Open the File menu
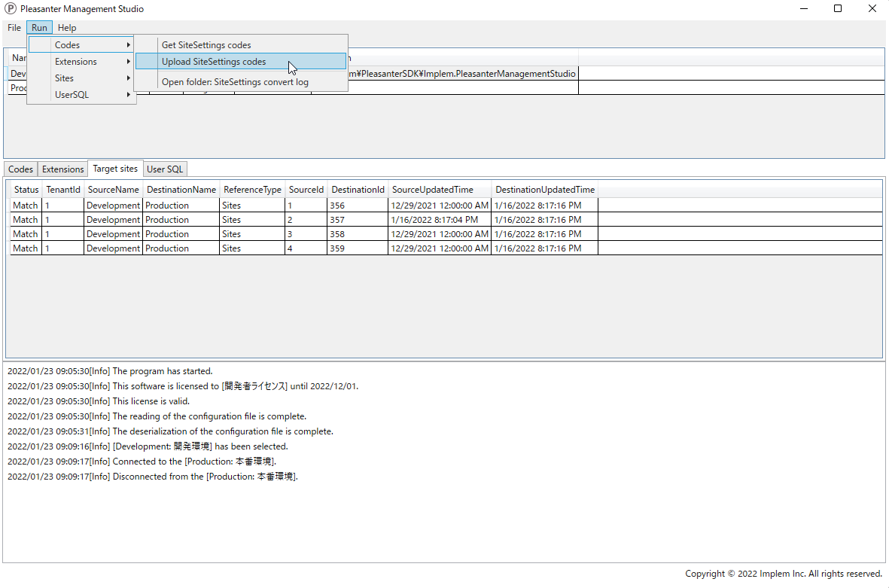Image resolution: width=889 pixels, height=588 pixels. tap(14, 28)
